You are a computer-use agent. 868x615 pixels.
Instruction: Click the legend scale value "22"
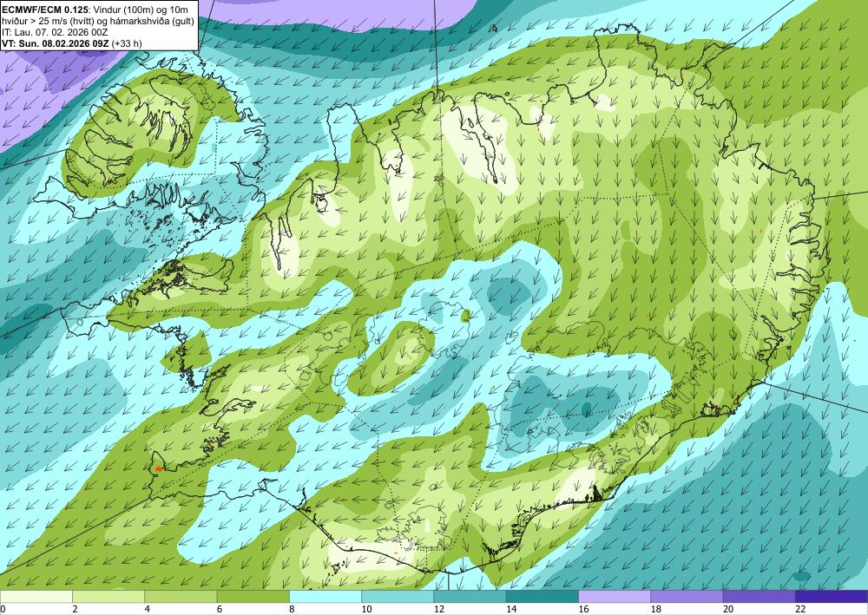click(801, 609)
